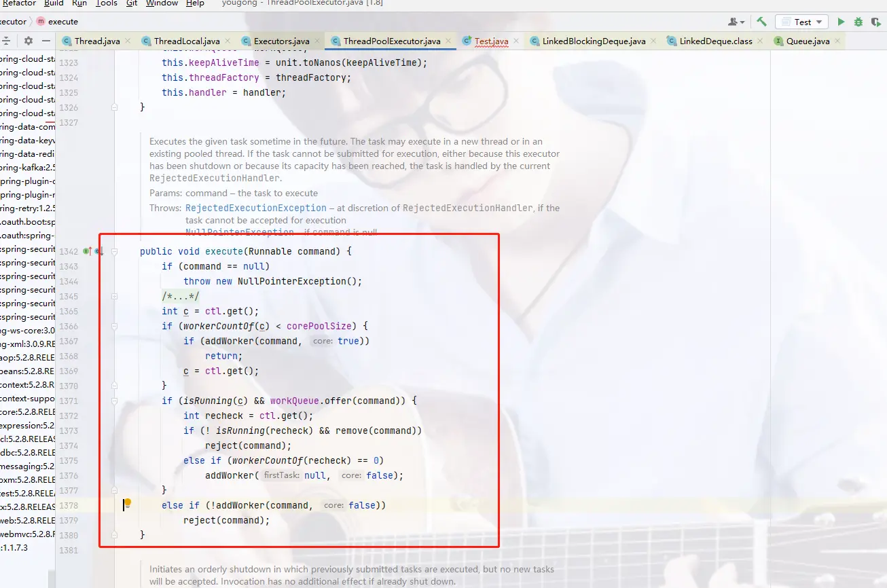Collapse the if block at line 1366

[x=115, y=327]
